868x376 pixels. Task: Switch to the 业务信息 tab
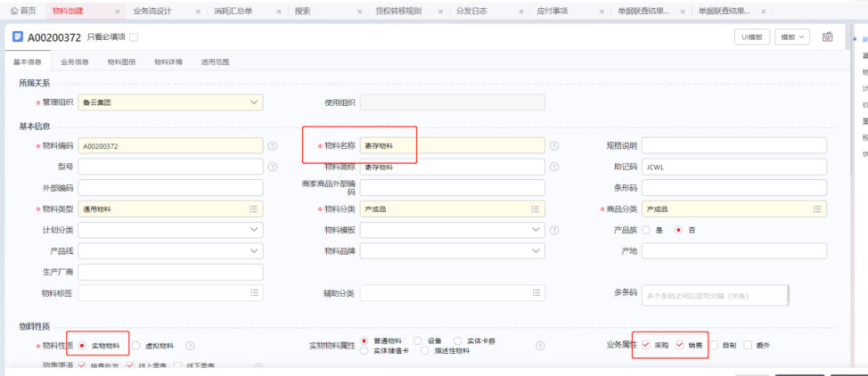click(x=74, y=62)
